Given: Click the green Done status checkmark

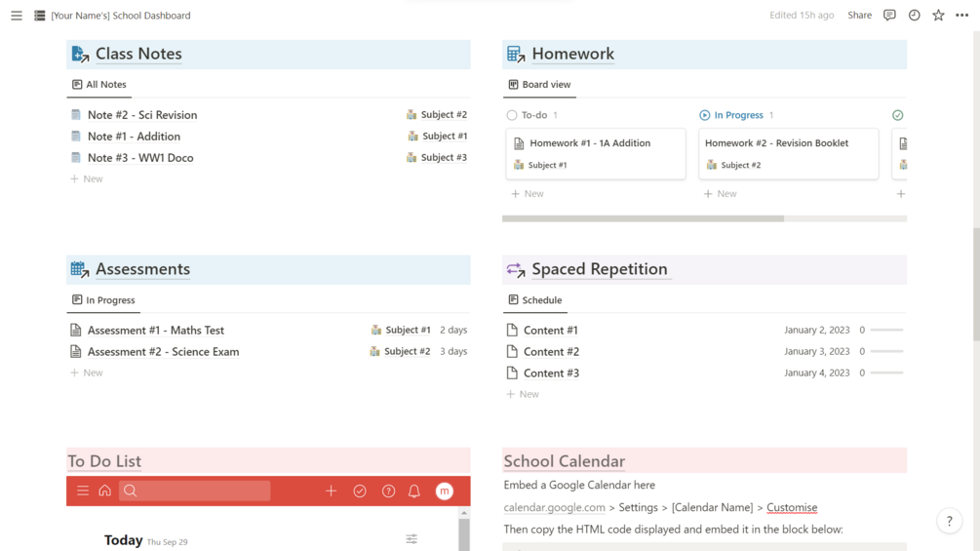Looking at the screenshot, I should [x=897, y=115].
